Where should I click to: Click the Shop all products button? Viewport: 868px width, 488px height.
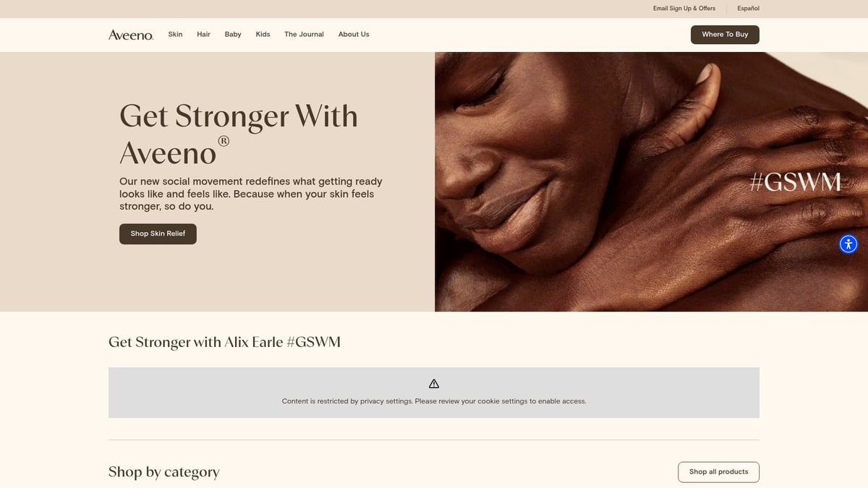[718, 472]
